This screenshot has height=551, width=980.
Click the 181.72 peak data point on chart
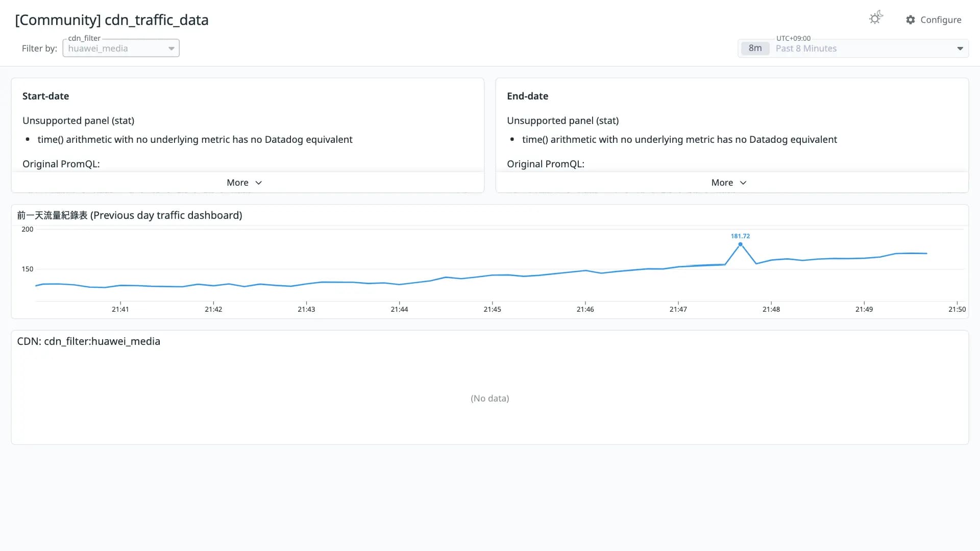point(740,244)
